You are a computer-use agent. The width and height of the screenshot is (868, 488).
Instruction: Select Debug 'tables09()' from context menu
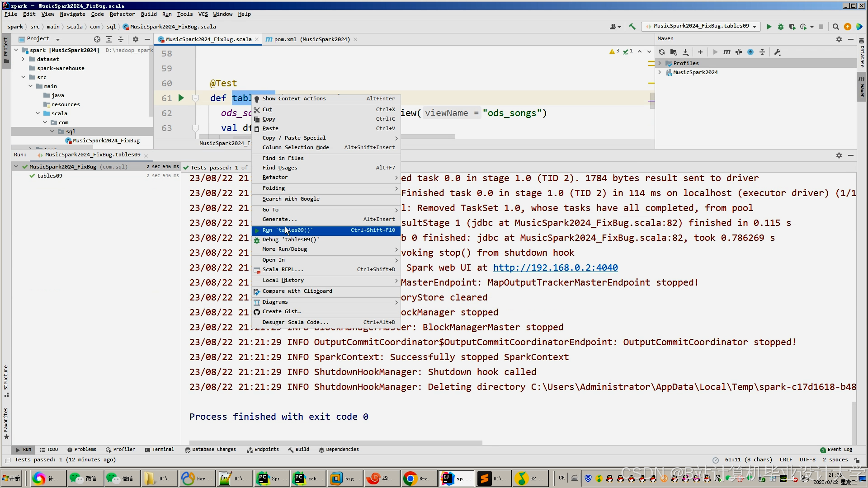[290, 239]
